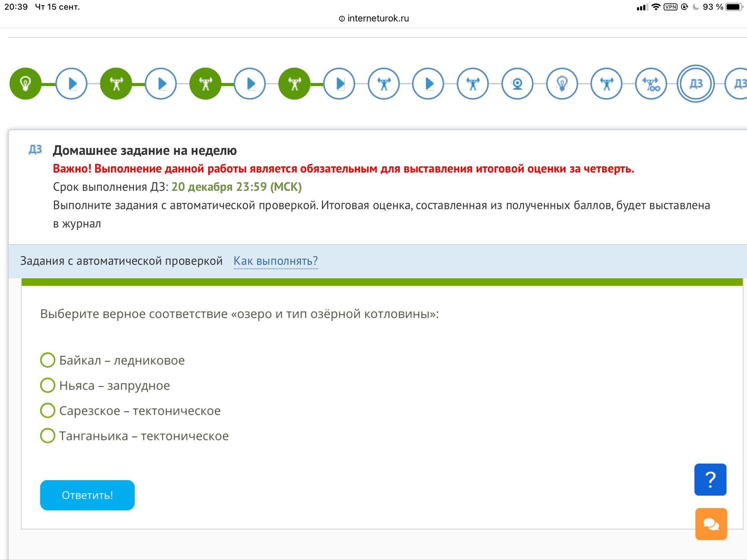This screenshot has height=560, width=747.
Task: Open the webcam consultation step
Action: pos(517,84)
